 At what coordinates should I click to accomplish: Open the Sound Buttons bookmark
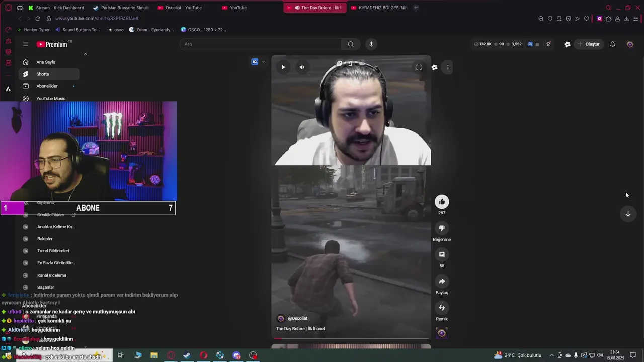pyautogui.click(x=77, y=30)
